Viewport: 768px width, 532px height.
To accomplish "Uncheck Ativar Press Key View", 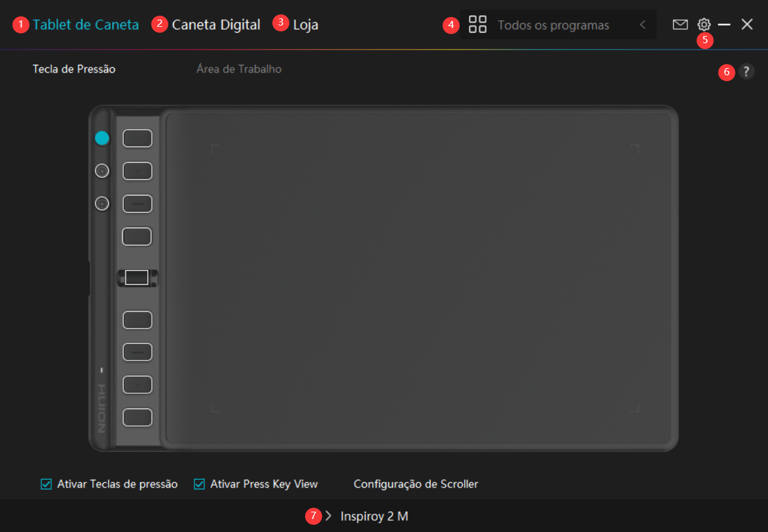I will point(200,484).
